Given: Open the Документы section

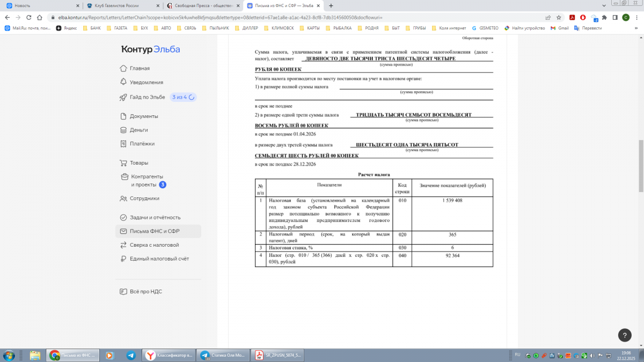Looking at the screenshot, I should coord(143,116).
